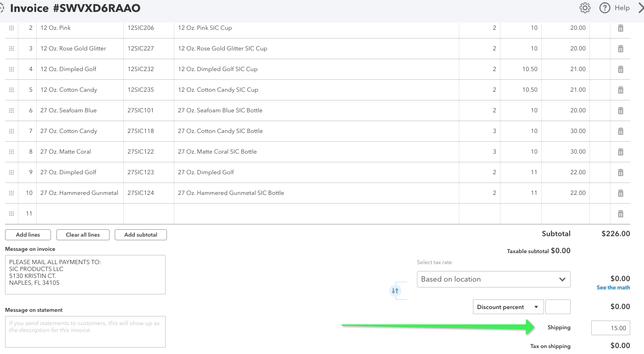The height and width of the screenshot is (354, 644).
Task: Click Clear all lines
Action: tap(83, 234)
